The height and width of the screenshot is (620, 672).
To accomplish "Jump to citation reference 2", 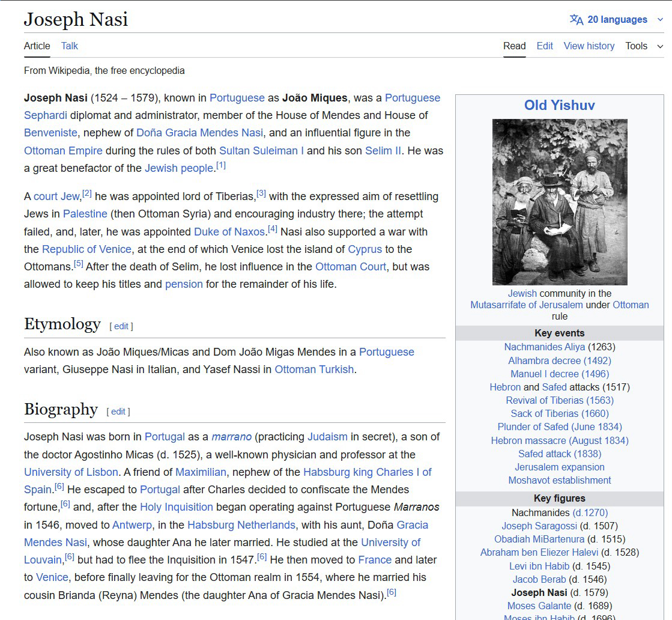I will (x=87, y=193).
